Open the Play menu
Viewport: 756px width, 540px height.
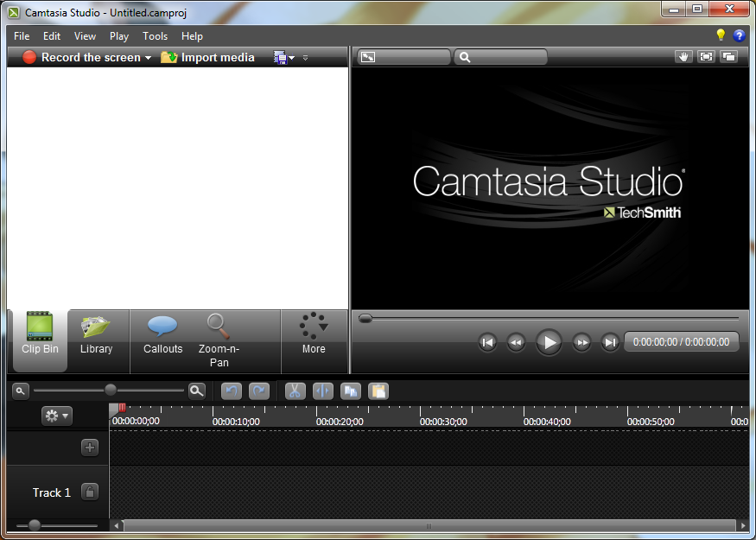tap(119, 36)
